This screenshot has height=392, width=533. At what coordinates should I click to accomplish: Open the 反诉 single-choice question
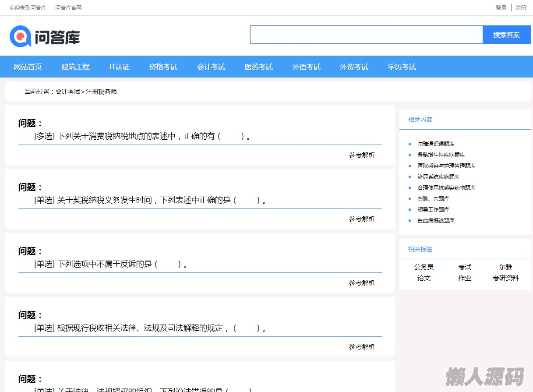111,264
